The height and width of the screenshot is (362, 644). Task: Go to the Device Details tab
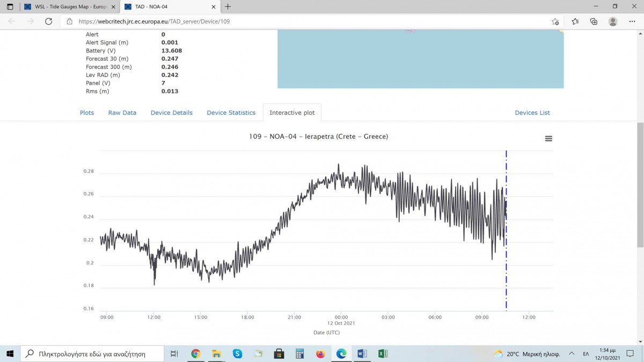[172, 113]
